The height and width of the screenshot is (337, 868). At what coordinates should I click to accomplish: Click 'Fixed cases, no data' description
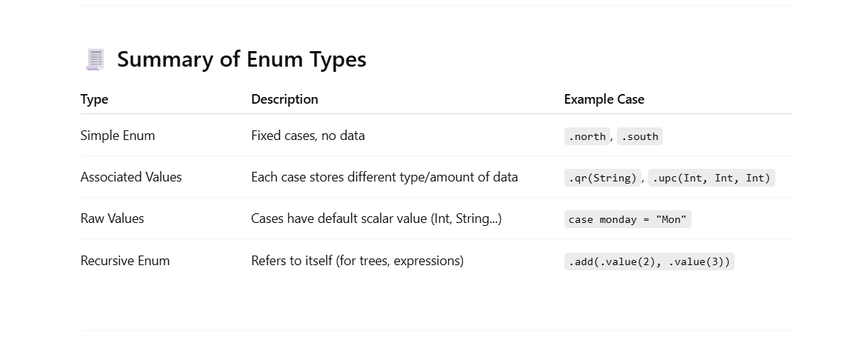pyautogui.click(x=308, y=136)
